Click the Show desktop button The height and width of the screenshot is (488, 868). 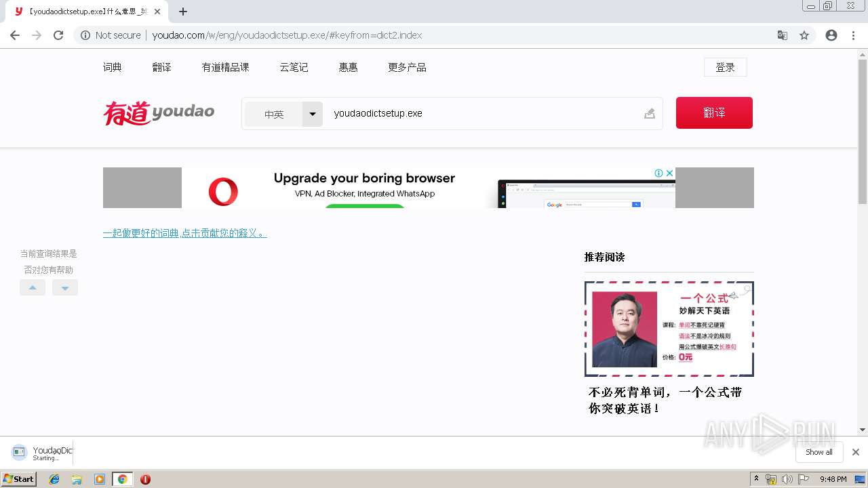coord(860,479)
